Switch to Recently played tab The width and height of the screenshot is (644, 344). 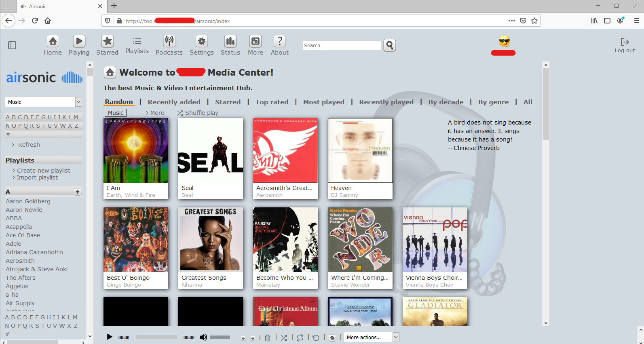point(386,102)
